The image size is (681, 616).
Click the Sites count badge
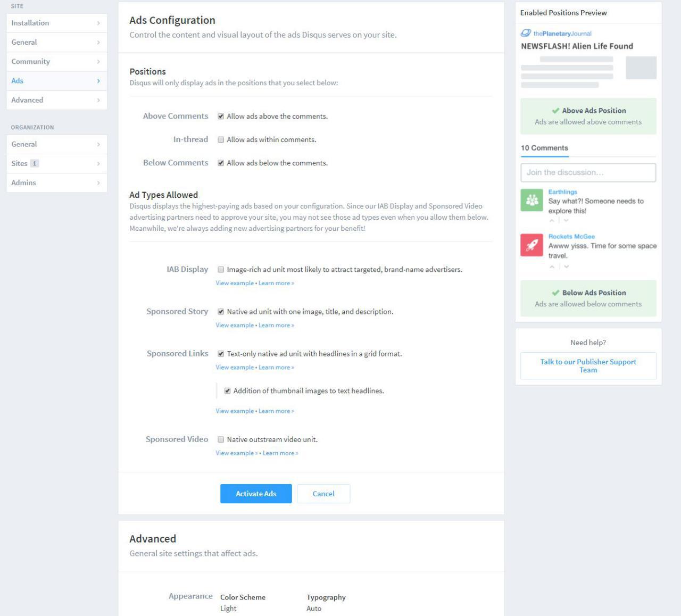tap(35, 163)
